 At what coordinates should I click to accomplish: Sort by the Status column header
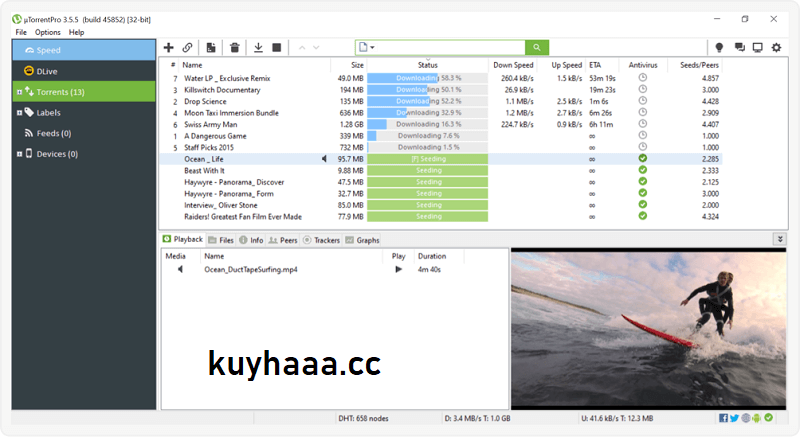[428, 65]
